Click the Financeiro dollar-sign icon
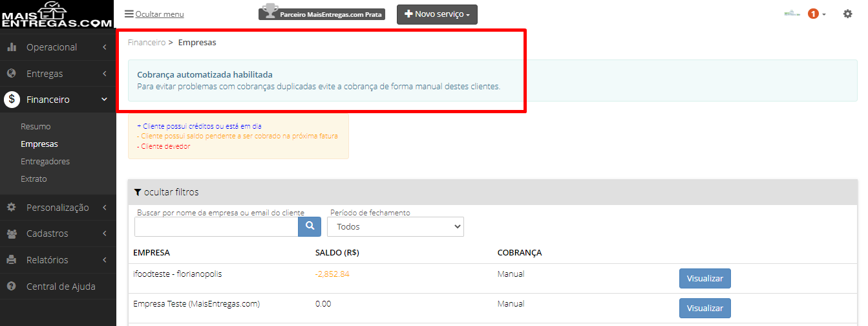868x326 pixels. point(12,100)
